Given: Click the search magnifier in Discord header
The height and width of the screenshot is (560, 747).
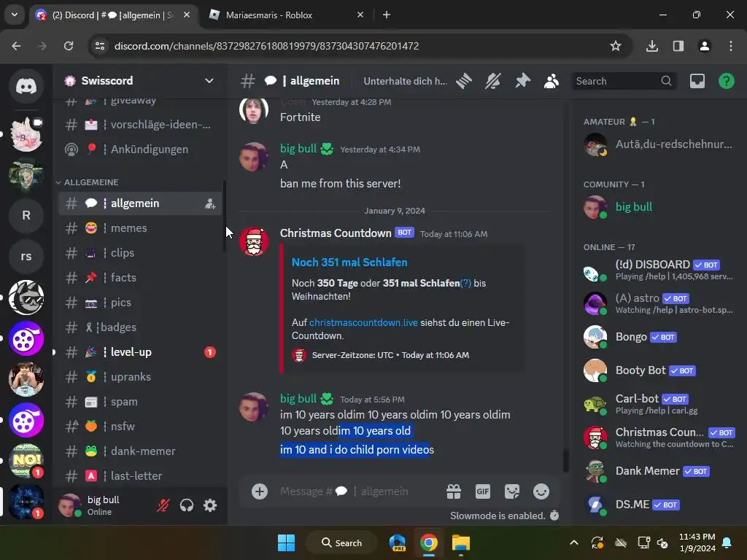Looking at the screenshot, I should click(x=666, y=81).
